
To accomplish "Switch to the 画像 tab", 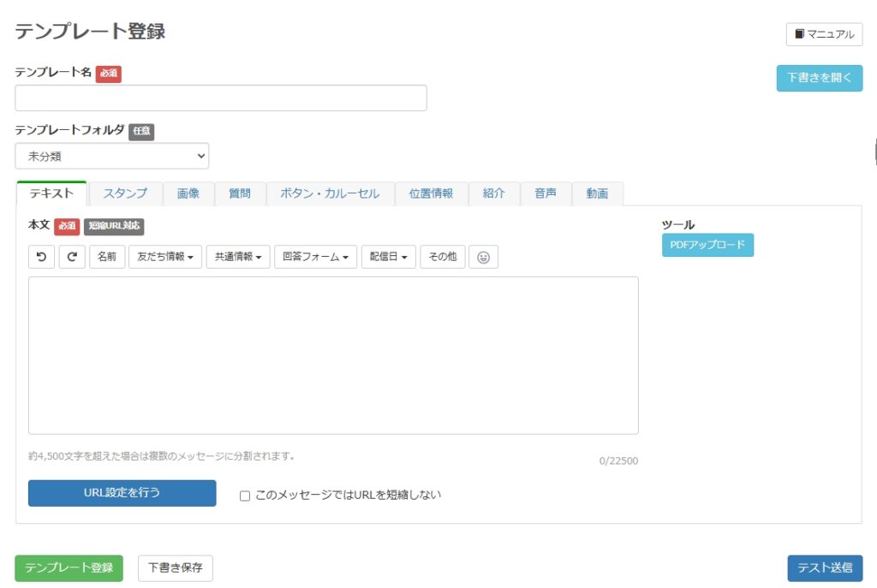I will [188, 193].
